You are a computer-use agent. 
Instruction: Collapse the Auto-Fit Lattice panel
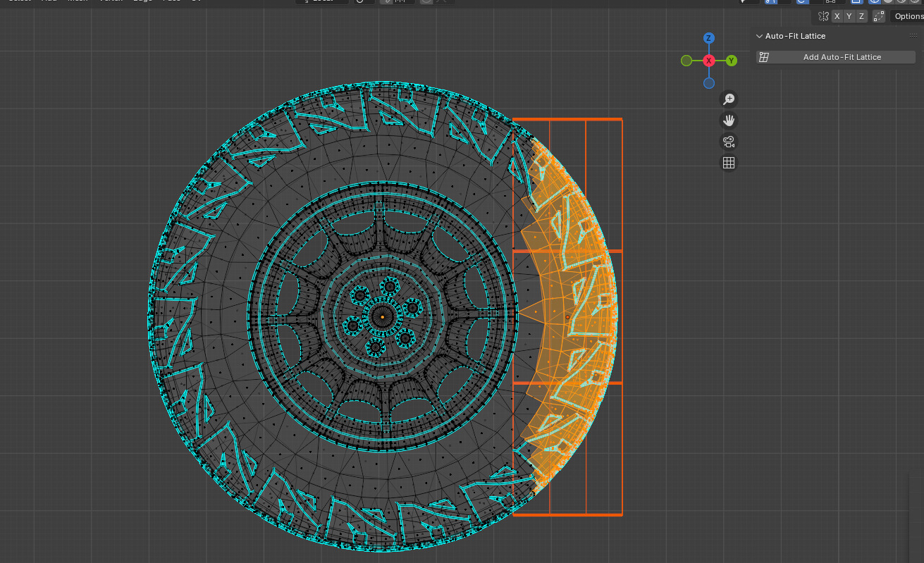coord(759,36)
